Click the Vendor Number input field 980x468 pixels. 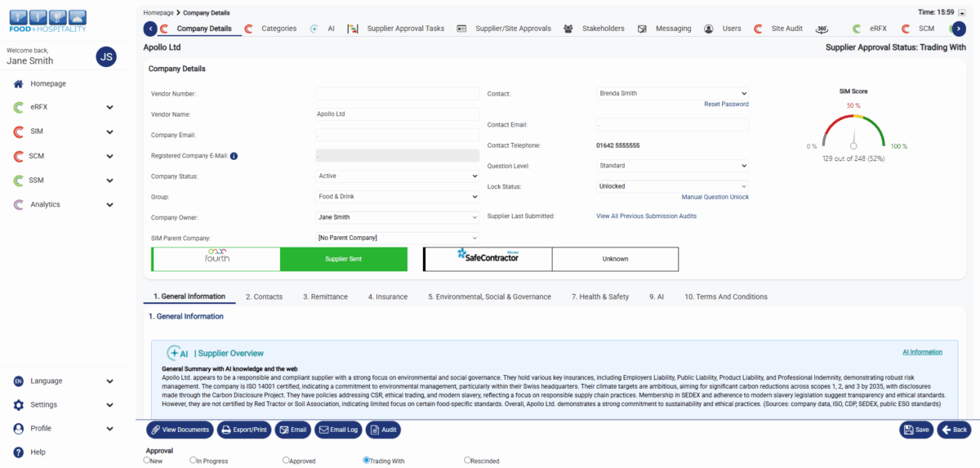[x=398, y=94]
